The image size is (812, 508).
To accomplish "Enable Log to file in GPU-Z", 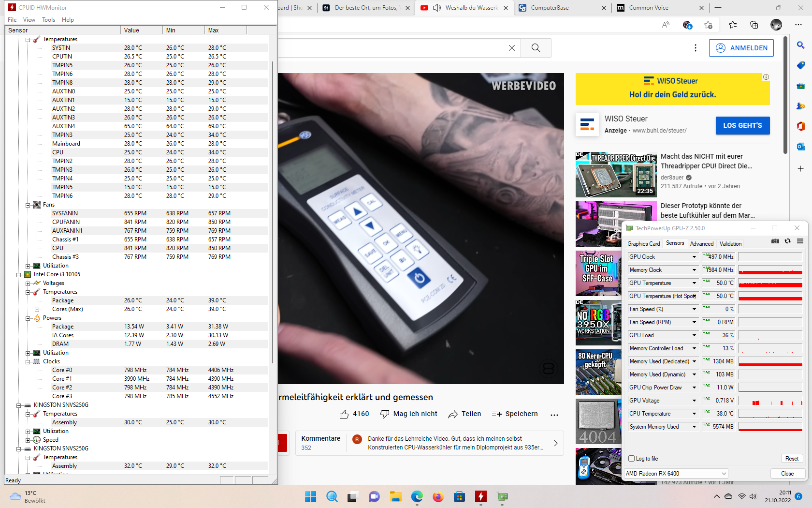I will point(631,458).
